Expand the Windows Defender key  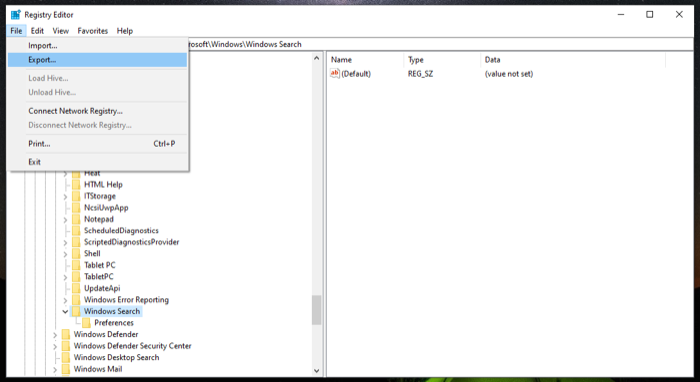point(55,335)
